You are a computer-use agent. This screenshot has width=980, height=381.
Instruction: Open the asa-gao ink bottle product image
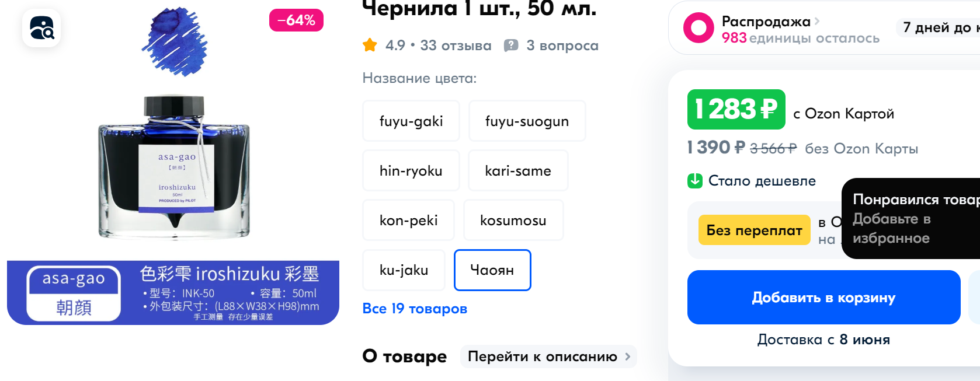coord(174,166)
